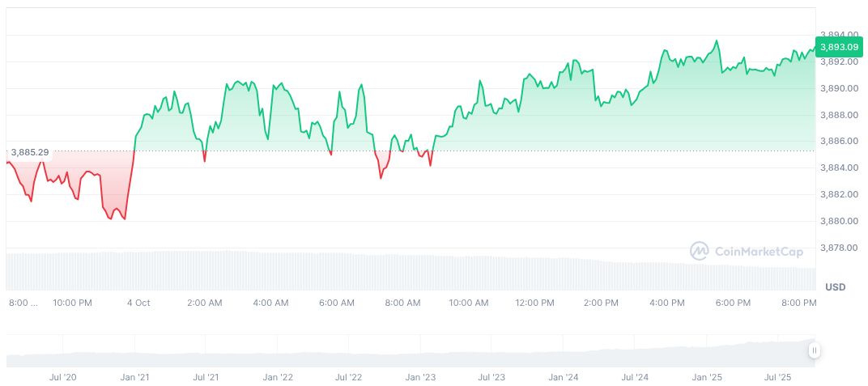The height and width of the screenshot is (386, 868).
Task: Jump to Jul '22 on overview timeline
Action: point(349,377)
